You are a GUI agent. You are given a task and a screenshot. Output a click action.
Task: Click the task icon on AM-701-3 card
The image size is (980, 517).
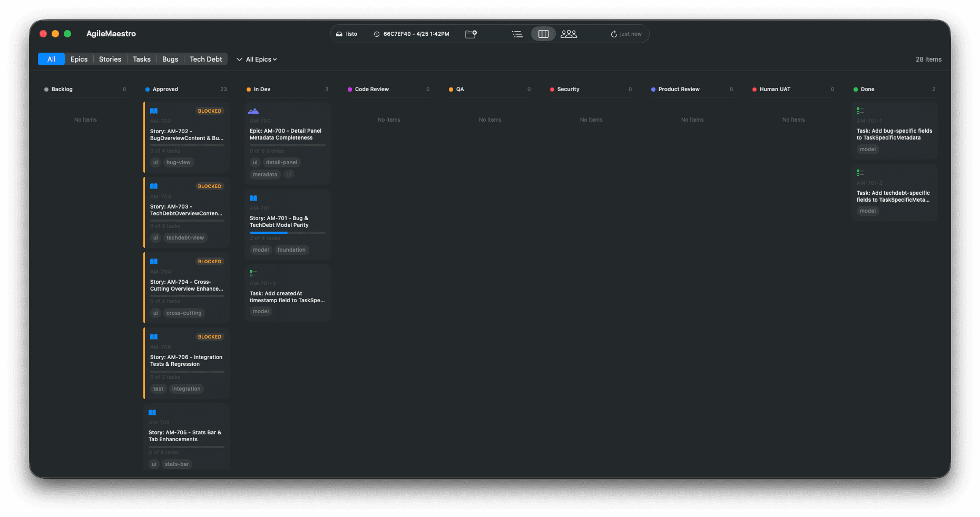[x=253, y=273]
